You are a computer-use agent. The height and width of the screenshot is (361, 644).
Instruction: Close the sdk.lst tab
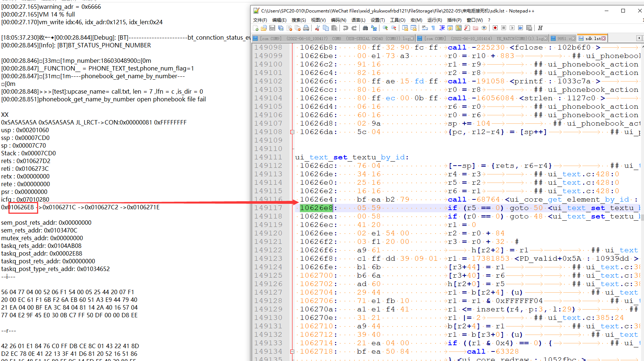[604, 38]
